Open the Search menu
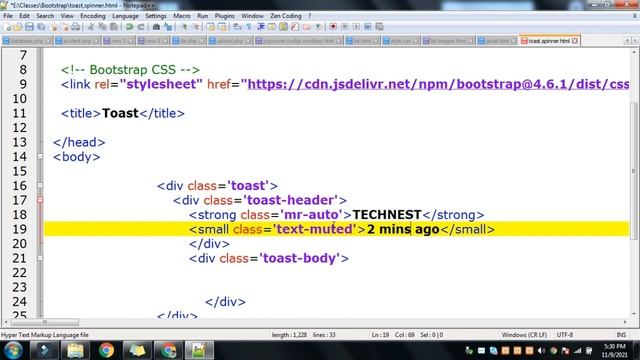 click(x=45, y=16)
